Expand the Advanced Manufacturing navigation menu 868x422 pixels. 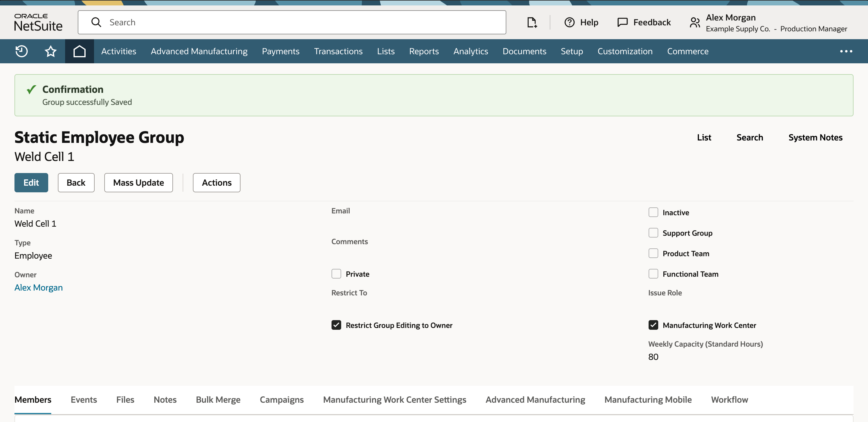click(x=199, y=51)
